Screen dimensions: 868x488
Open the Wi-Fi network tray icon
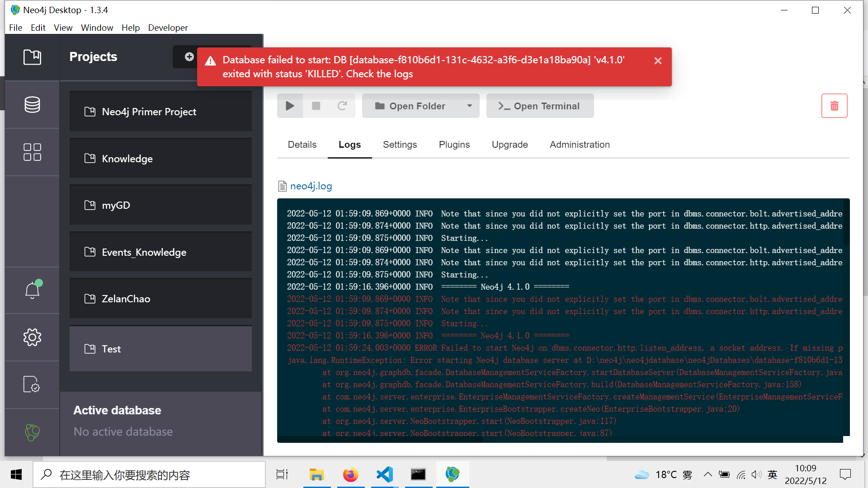tap(741, 474)
